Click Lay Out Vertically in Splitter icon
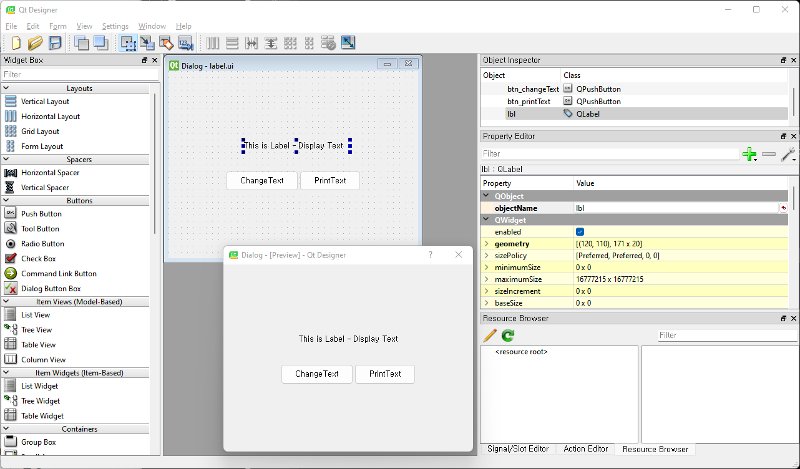Screen dimensions: 800x469 click(x=271, y=43)
